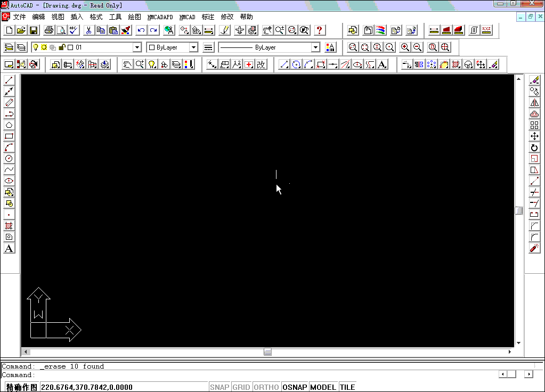Click the vertical scrollbar thumb
Image resolution: width=545 pixels, height=392 pixels.
pos(518,210)
